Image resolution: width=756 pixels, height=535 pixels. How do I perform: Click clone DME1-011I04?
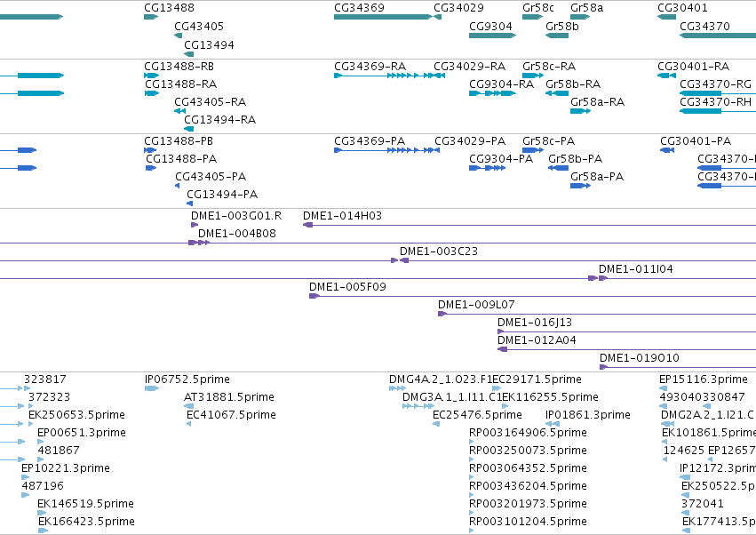click(x=635, y=269)
